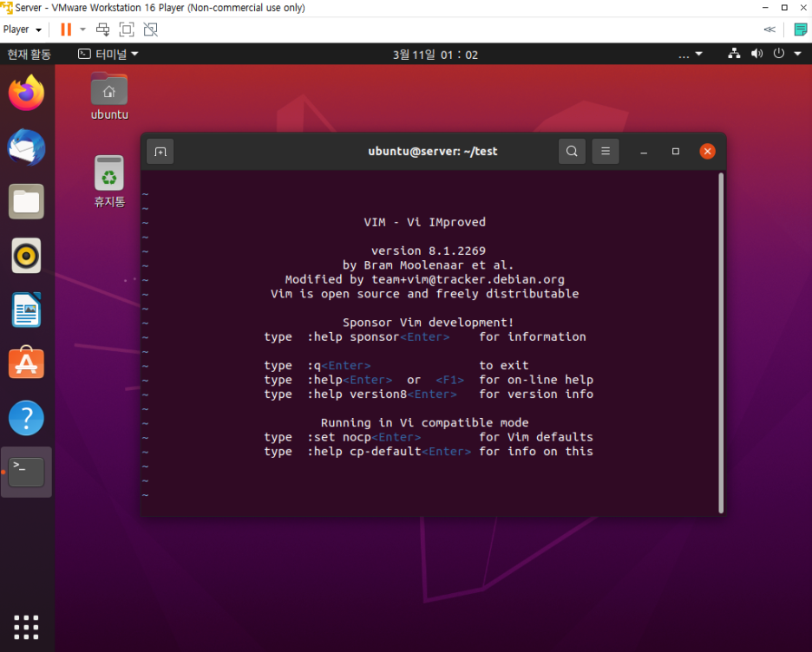Click the "Sponsor Vim development!" line
812x652 pixels.
[428, 323]
